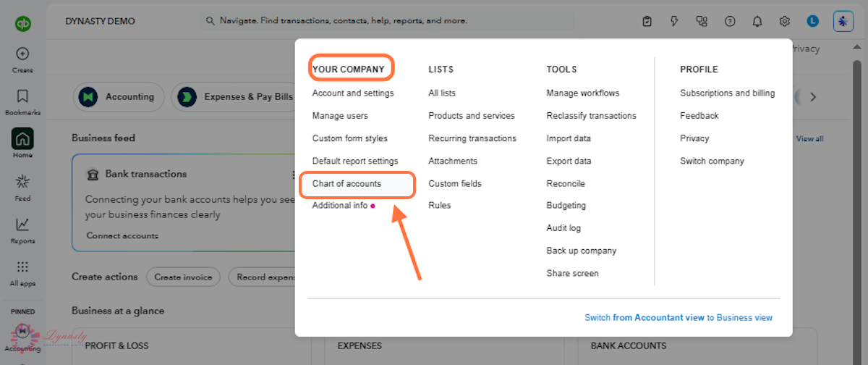Open Reclassify transactions
The width and height of the screenshot is (868, 365).
(x=592, y=116)
